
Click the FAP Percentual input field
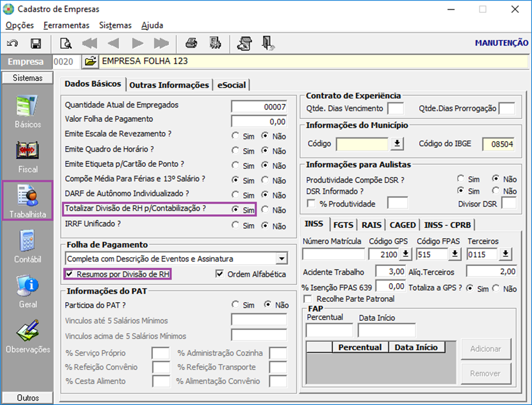pos(329,331)
